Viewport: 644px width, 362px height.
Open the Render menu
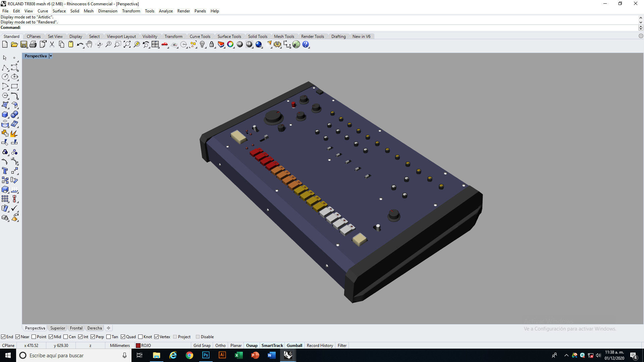tap(183, 11)
